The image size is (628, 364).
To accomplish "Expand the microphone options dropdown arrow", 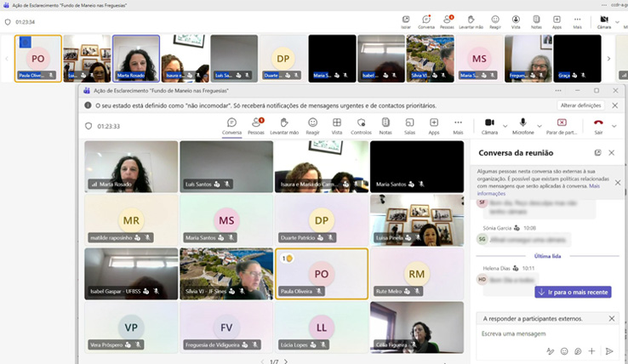I will pos(541,126).
